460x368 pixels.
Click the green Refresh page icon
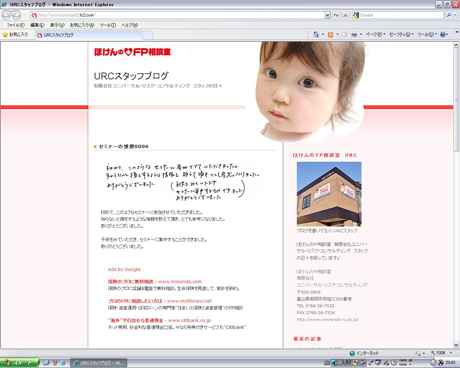click(336, 15)
